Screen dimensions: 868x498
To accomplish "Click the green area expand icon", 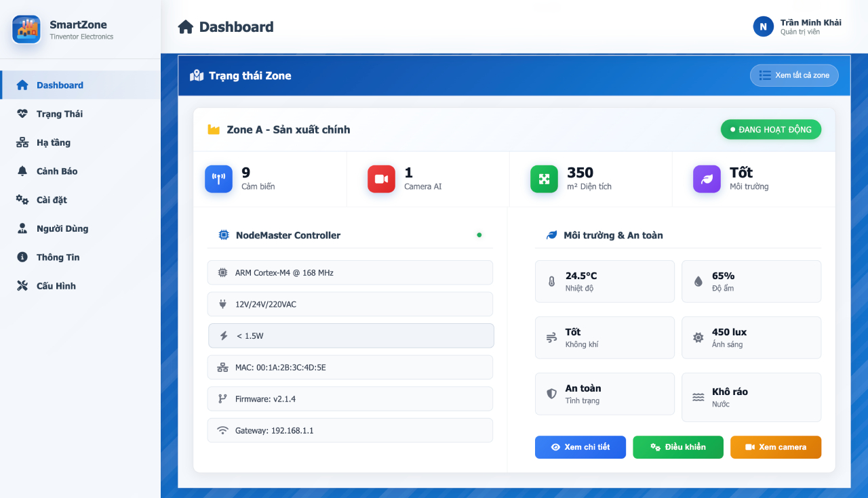I will tap(544, 179).
